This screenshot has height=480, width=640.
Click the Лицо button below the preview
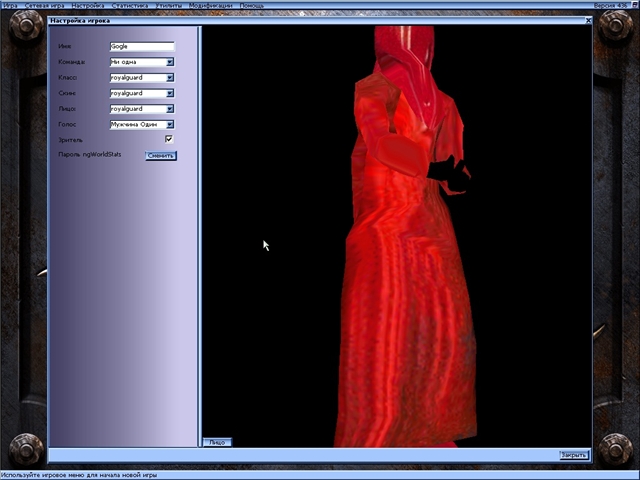pos(216,441)
